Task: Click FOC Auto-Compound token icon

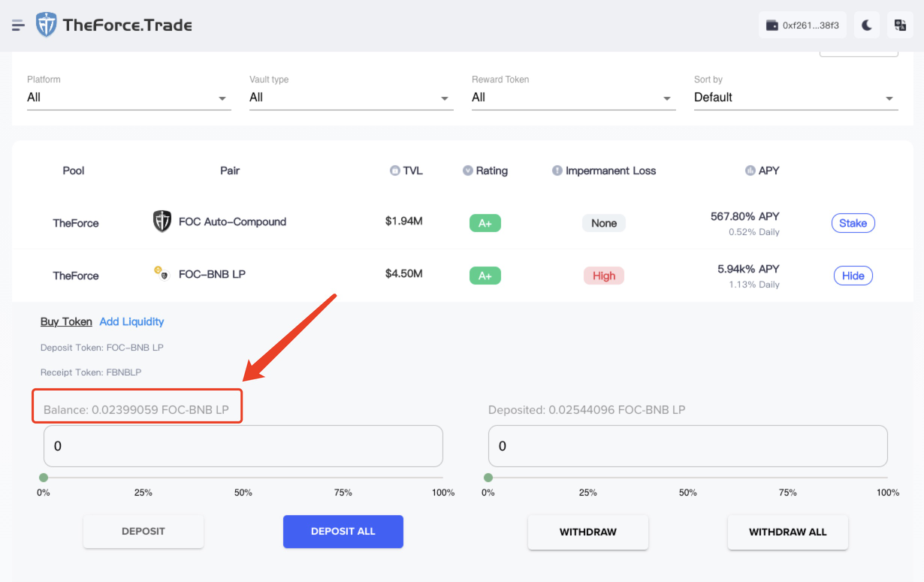Action: click(x=162, y=222)
